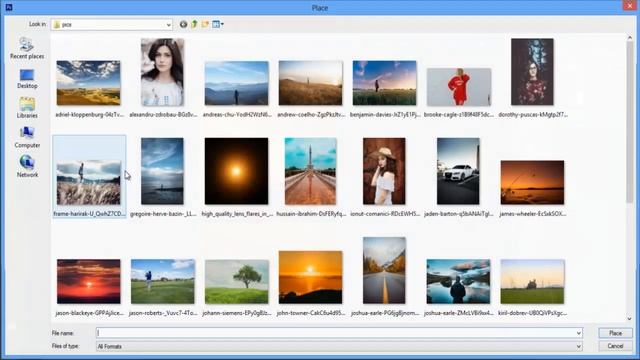The width and height of the screenshot is (640, 360).
Task: Select joshua-earle road thumbnail
Action: (384, 270)
